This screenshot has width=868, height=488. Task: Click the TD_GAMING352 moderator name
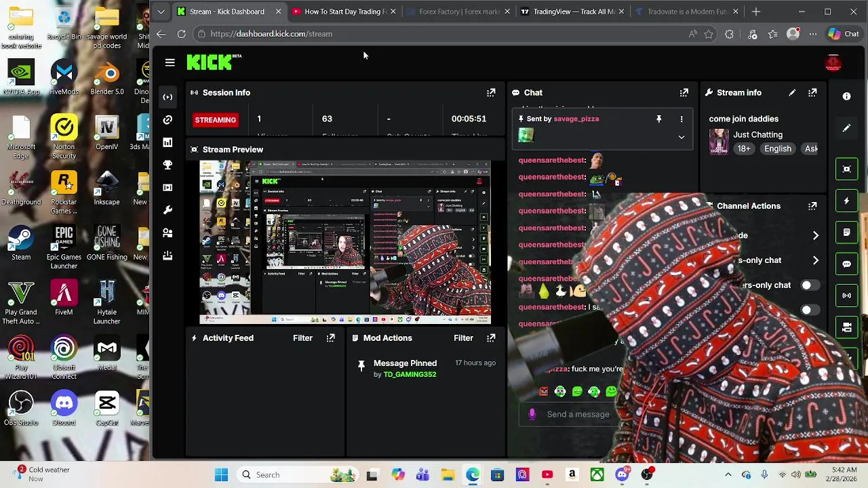pyautogui.click(x=410, y=374)
